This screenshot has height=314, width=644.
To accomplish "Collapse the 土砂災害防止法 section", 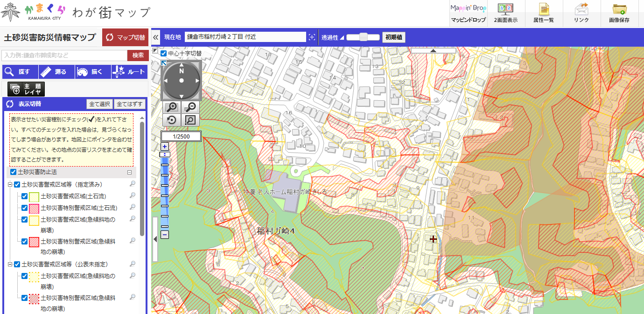I will (x=129, y=172).
